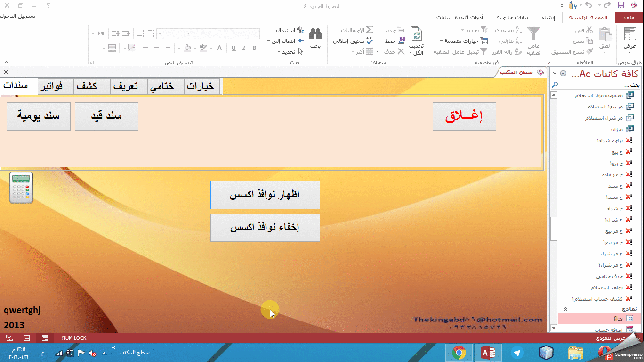Click the Paste (لصق) clipboard icon
This screenshot has height=362, width=644.
click(x=605, y=34)
